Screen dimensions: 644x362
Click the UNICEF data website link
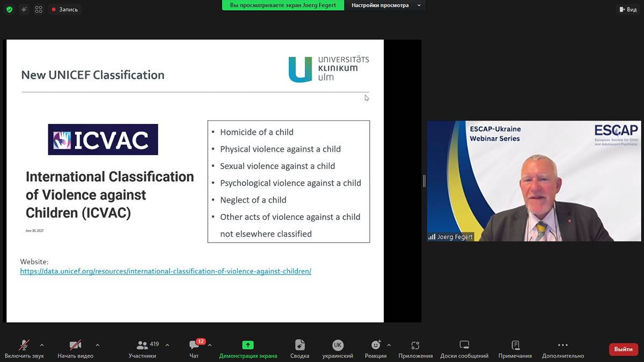click(x=166, y=271)
